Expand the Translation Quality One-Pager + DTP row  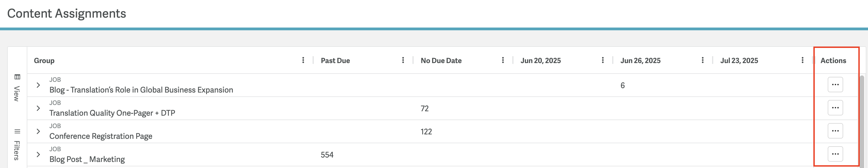click(x=38, y=109)
